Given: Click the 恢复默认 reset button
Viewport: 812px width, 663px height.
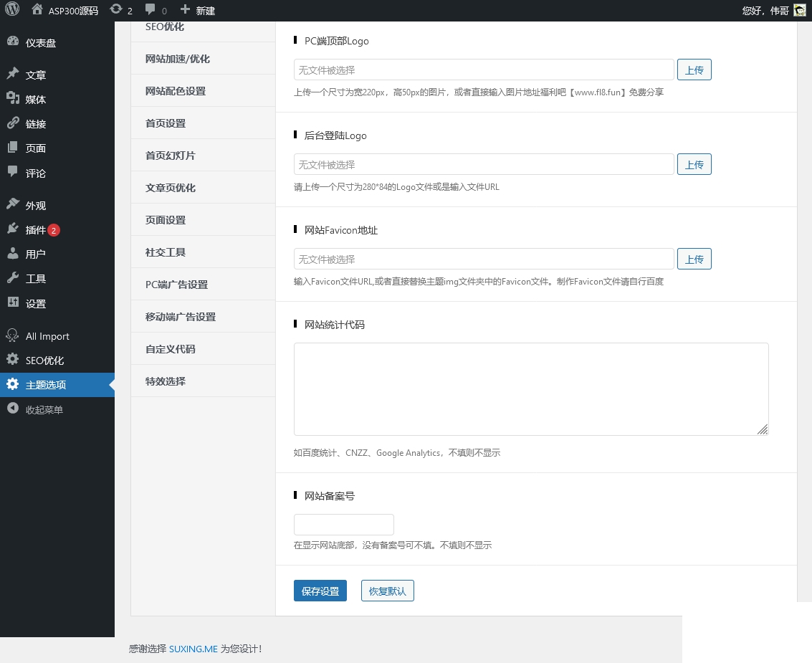Looking at the screenshot, I should coord(388,591).
